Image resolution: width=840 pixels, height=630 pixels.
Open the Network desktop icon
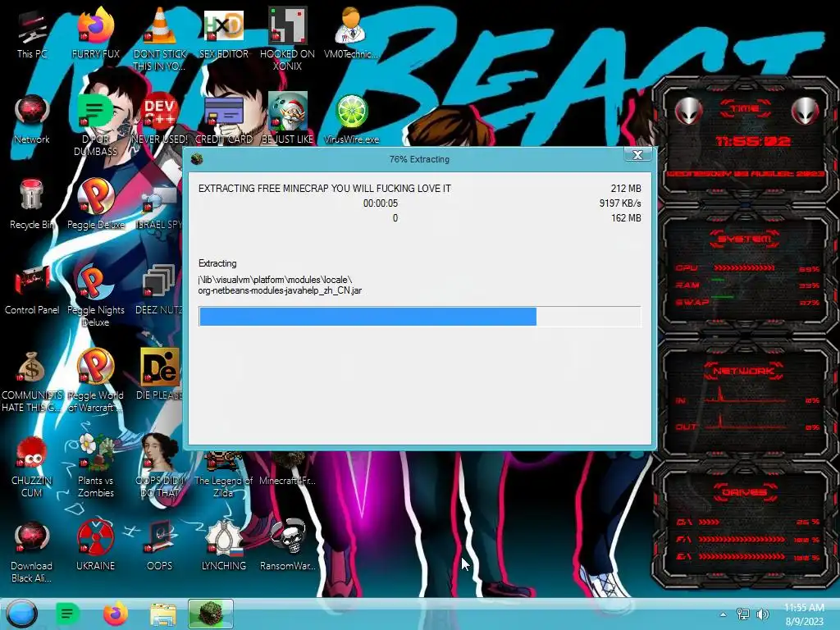(32, 119)
